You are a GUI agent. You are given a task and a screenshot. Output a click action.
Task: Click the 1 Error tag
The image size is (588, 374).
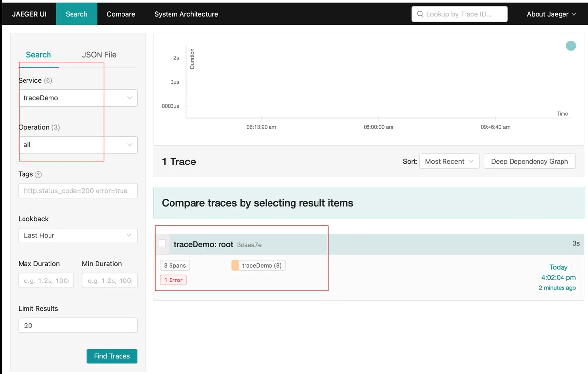pyautogui.click(x=173, y=280)
